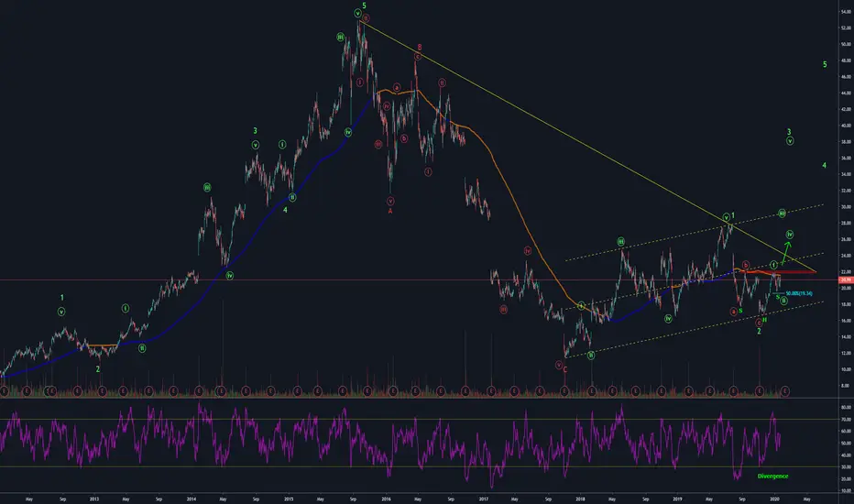This screenshot has height=504, width=854.
Task: Click 28.00 on the price axis
Action: point(846,223)
